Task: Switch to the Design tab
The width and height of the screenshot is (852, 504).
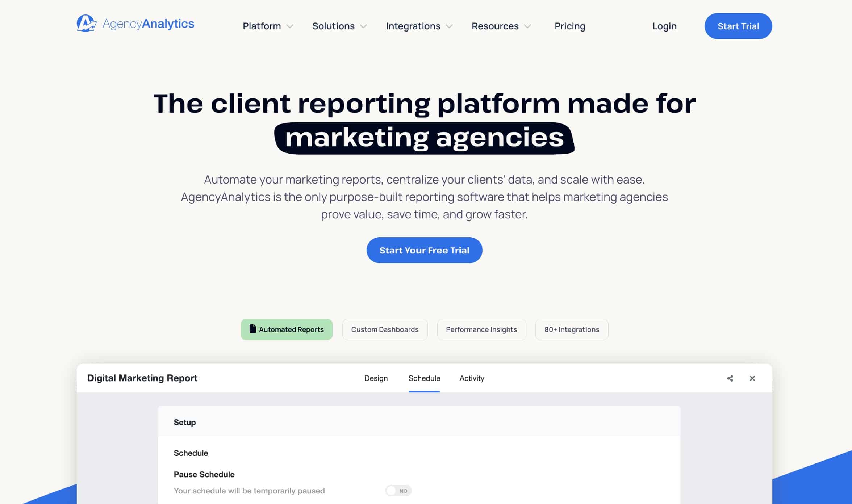Action: [x=376, y=378]
